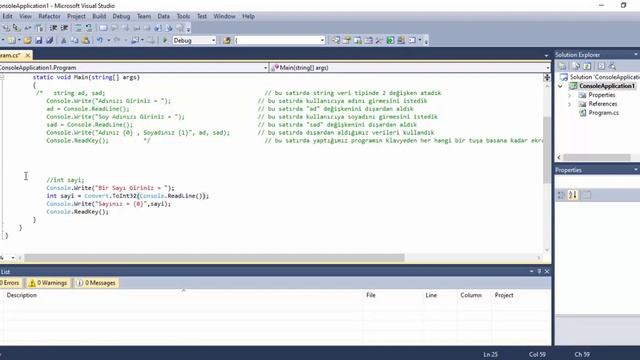The width and height of the screenshot is (640, 360).
Task: Expand the References folder node
Action: (x=570, y=104)
